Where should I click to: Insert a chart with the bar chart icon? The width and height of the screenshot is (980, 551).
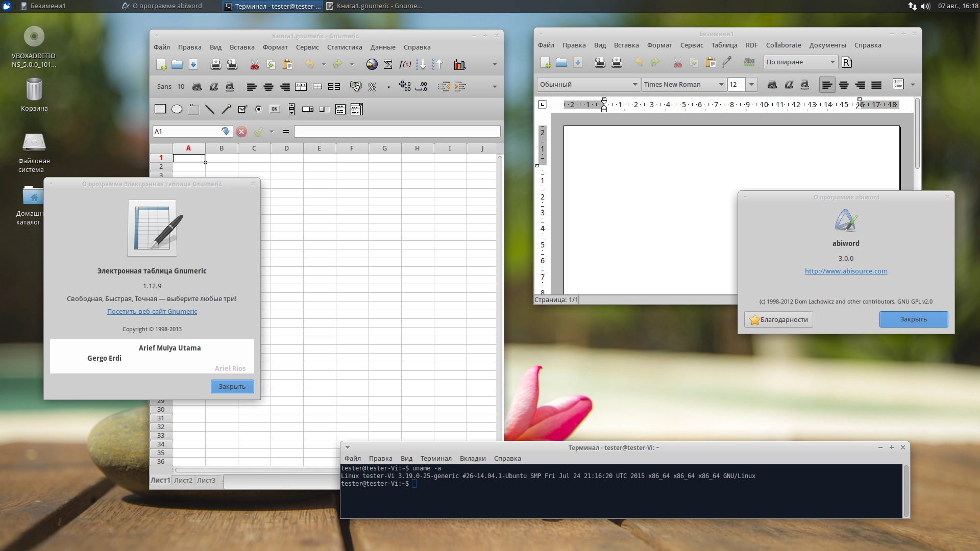459,64
